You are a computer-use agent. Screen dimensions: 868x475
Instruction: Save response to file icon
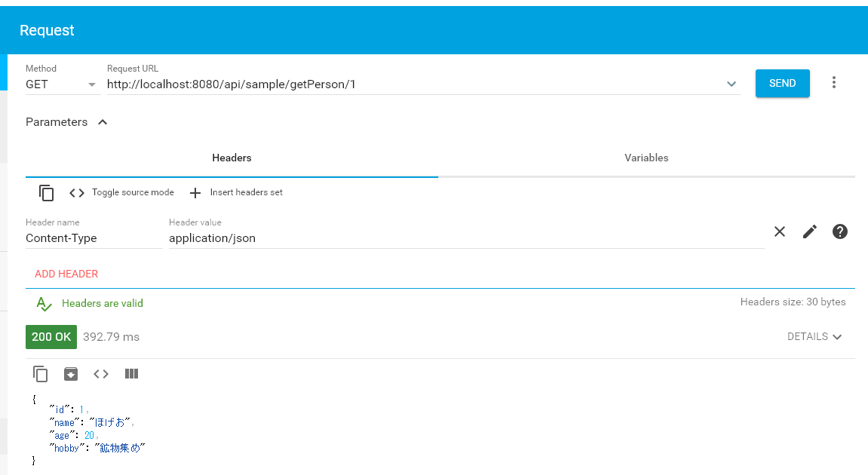pyautogui.click(x=71, y=374)
